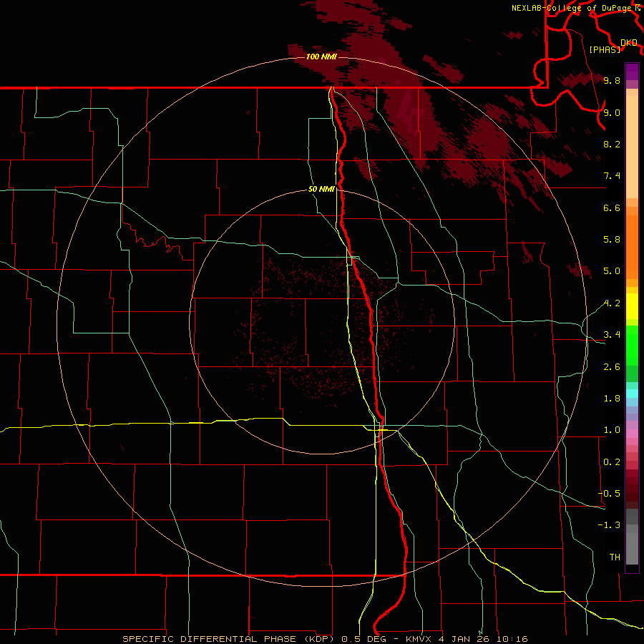Click the yellow segment of the color bar
Screen dimensions: 644x644
pyautogui.click(x=632, y=306)
